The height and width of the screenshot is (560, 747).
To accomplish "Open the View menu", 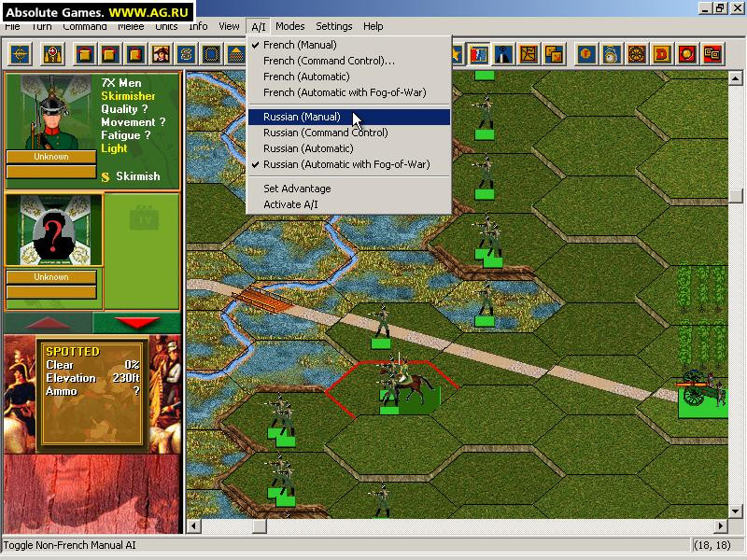I will (229, 27).
